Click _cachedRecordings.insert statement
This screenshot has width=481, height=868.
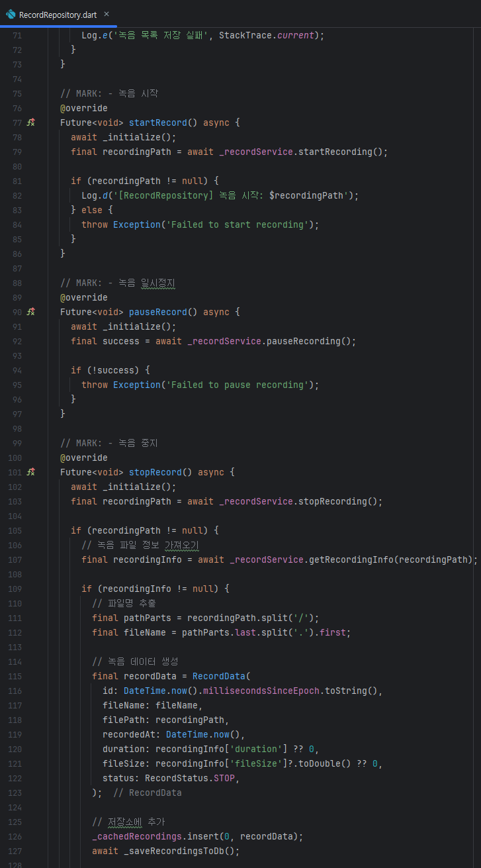click(x=198, y=836)
